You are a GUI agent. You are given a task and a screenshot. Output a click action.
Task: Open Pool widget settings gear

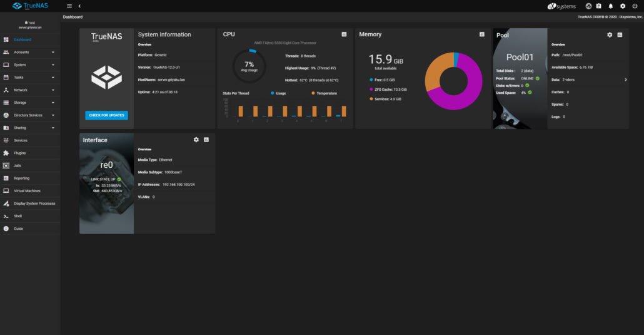610,35
